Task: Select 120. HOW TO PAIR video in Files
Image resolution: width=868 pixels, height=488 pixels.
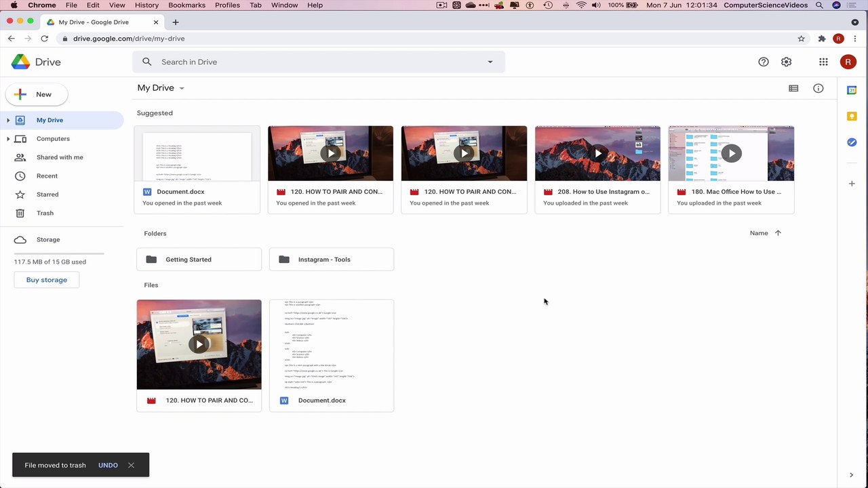Action: (199, 356)
